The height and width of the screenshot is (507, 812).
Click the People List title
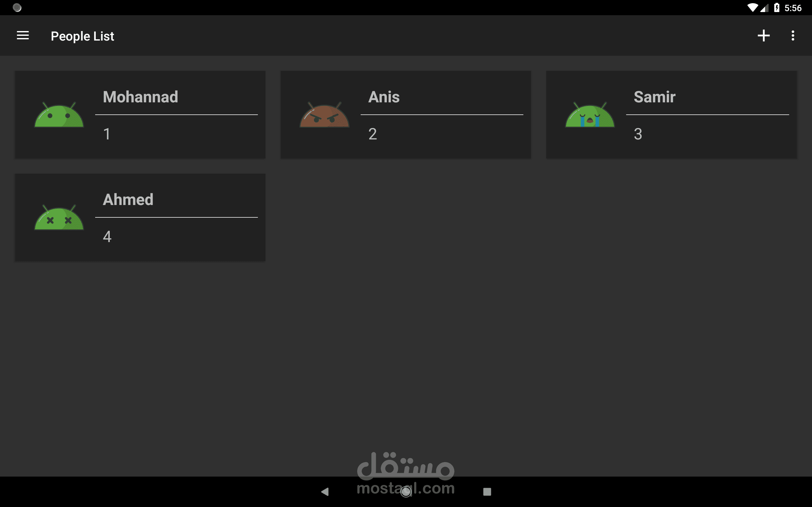tap(82, 36)
